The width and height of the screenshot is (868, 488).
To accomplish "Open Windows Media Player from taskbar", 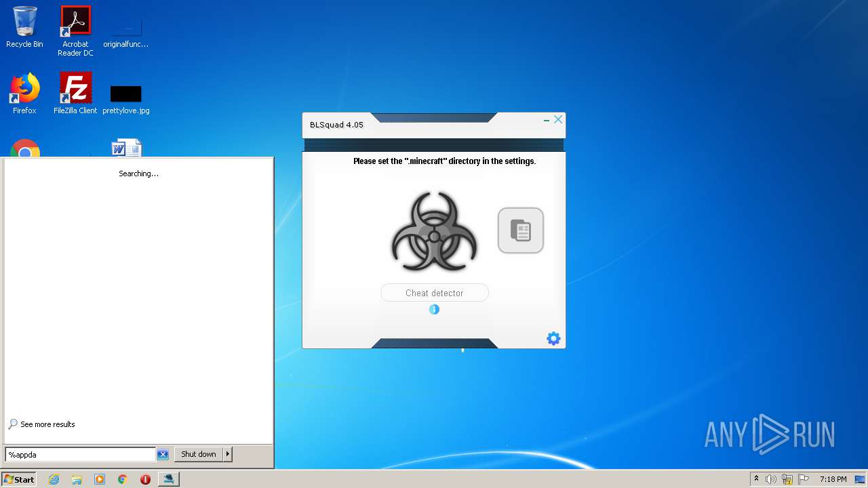I will 100,479.
